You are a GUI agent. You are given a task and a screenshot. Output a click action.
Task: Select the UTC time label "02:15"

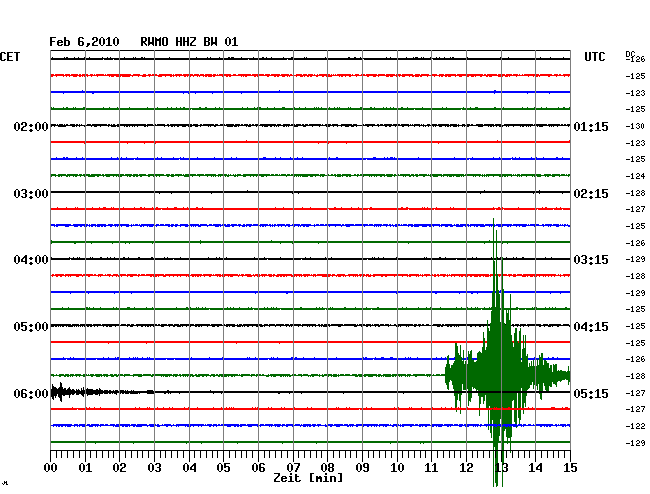tap(591, 194)
